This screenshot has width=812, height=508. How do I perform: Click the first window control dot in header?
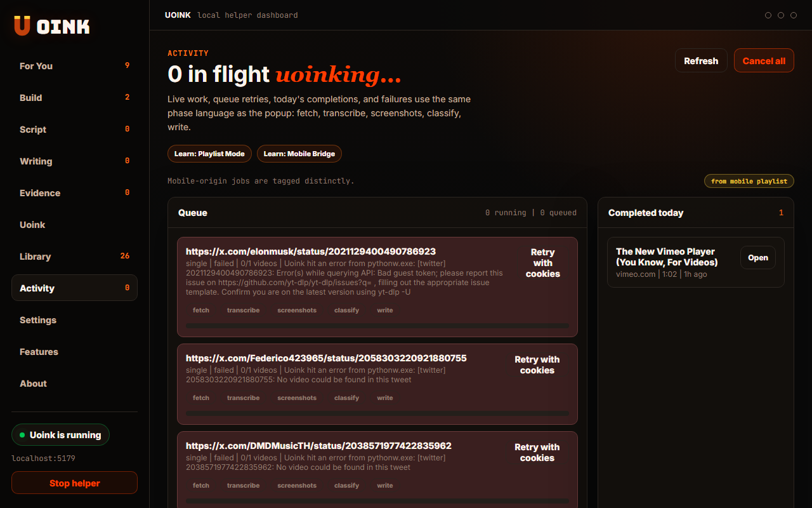[768, 15]
